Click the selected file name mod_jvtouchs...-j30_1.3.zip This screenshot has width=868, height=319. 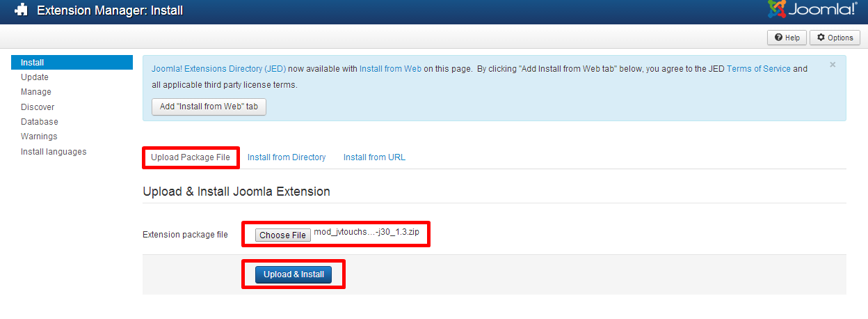(x=367, y=232)
